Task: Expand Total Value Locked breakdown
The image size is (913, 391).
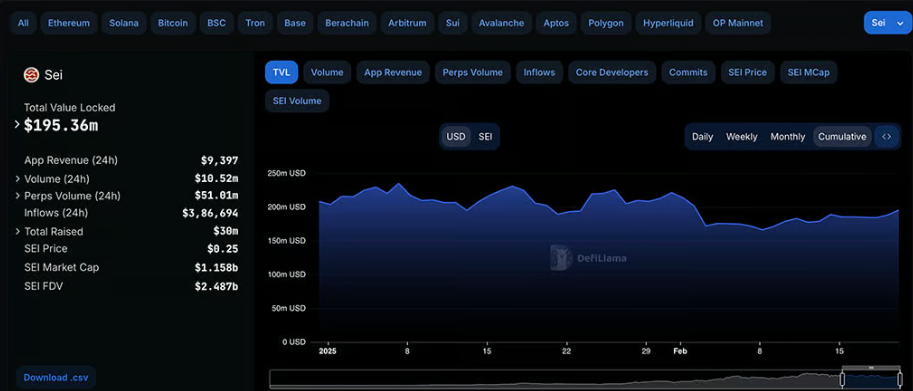Action: tap(17, 124)
